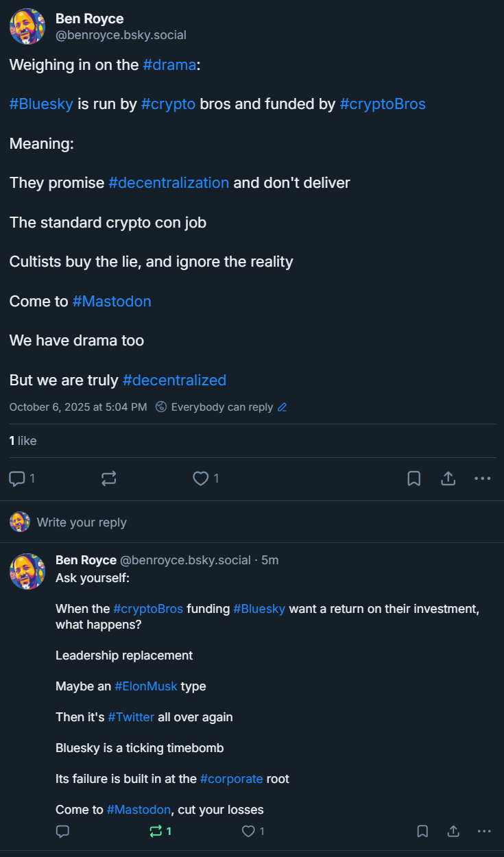The image size is (504, 857).
Task: View who liked via '1 like'
Action: [23, 441]
